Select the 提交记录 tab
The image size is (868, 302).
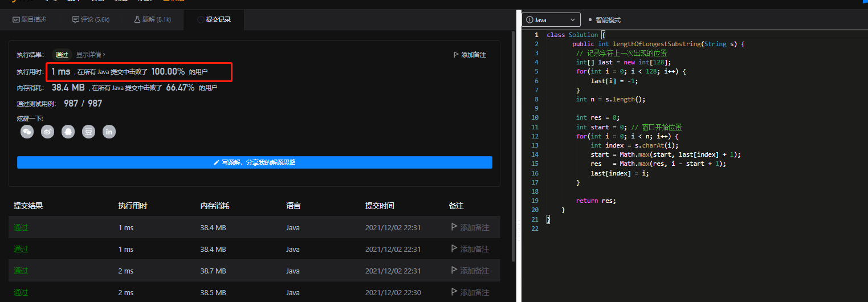[x=214, y=19]
